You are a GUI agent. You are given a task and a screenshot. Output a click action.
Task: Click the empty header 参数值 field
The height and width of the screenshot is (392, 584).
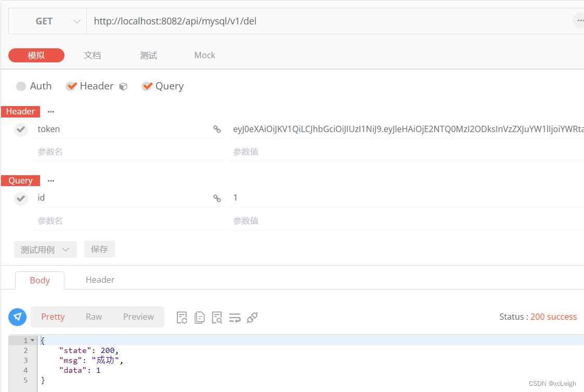tap(406, 152)
